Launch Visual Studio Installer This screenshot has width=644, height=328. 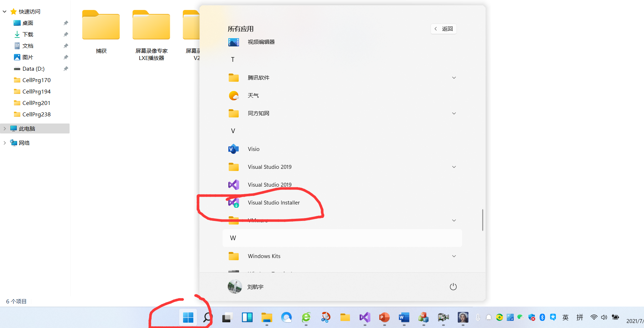342,203
